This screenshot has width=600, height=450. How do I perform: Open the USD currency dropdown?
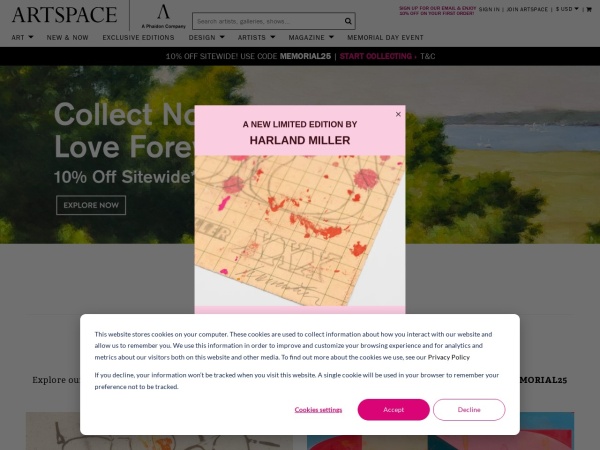(567, 9)
